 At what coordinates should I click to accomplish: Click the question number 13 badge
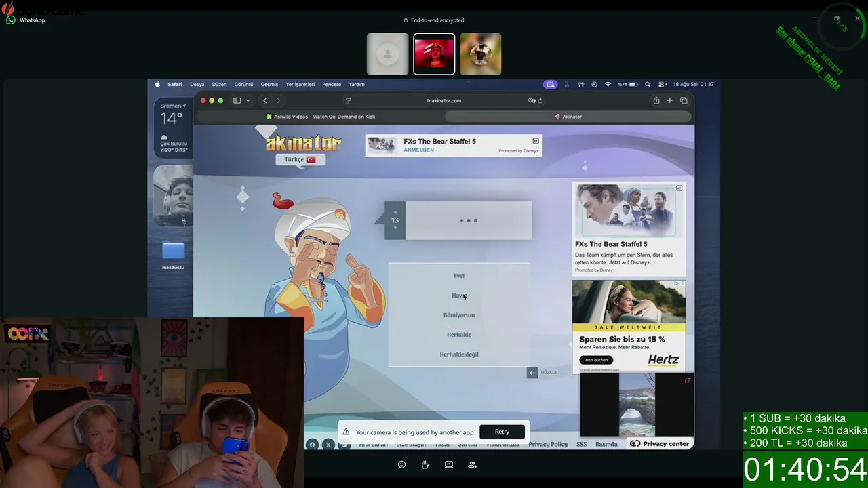pos(395,220)
